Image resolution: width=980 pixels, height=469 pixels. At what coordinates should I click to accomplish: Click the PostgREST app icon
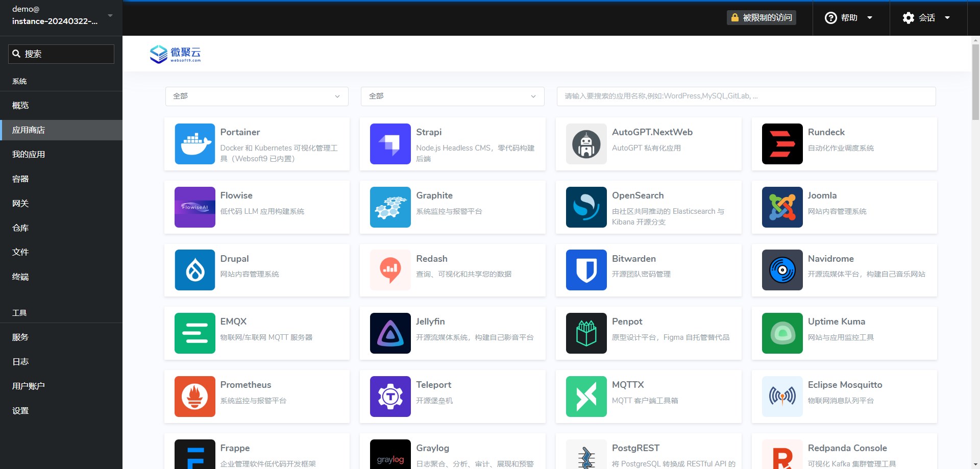(586, 454)
